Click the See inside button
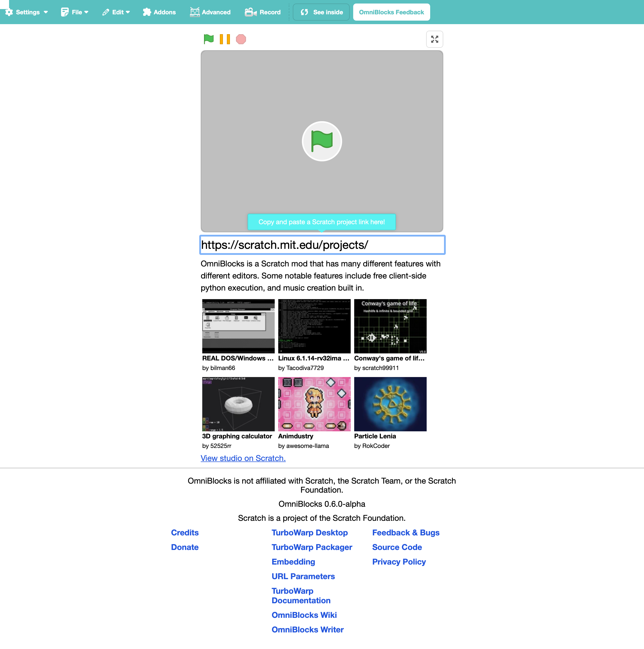 [321, 12]
